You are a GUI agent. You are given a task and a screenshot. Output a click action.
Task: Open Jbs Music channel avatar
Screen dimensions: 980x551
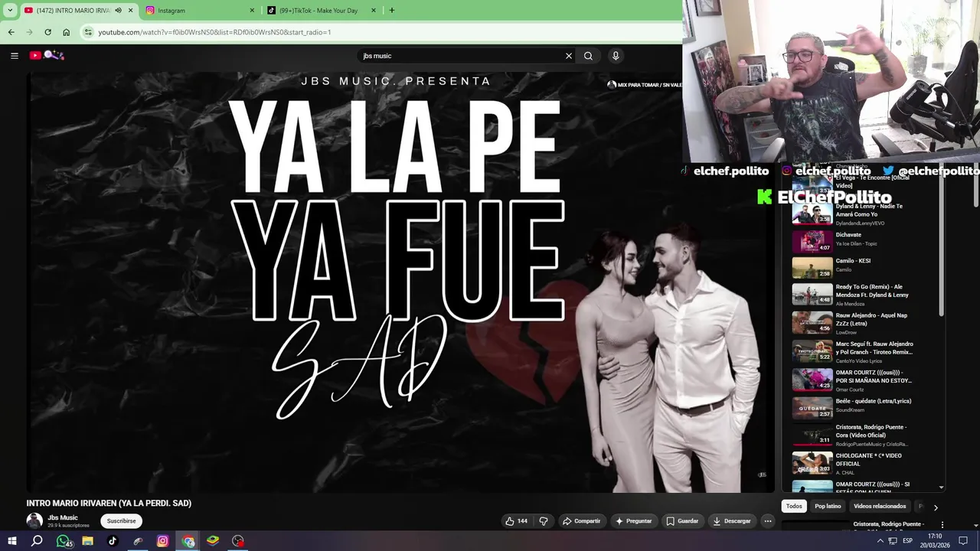(x=34, y=520)
